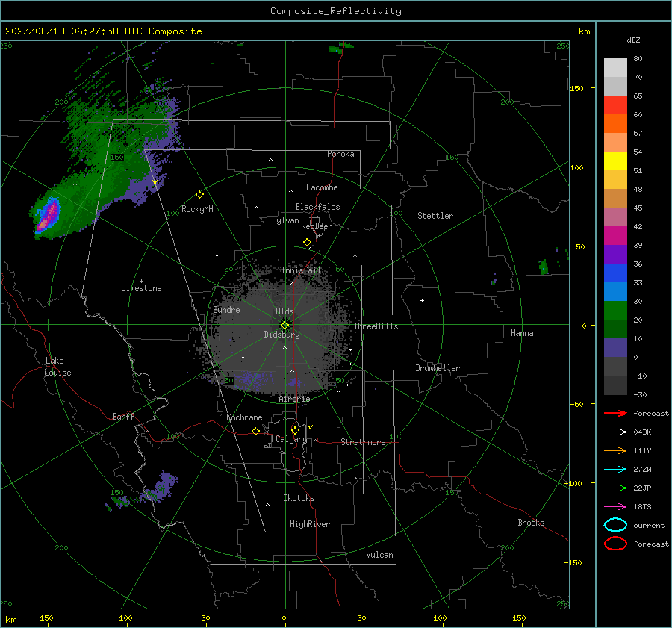Screen dimensions: 672x628
Task: Click the red forecast arrow in legend
Action: pos(615,413)
